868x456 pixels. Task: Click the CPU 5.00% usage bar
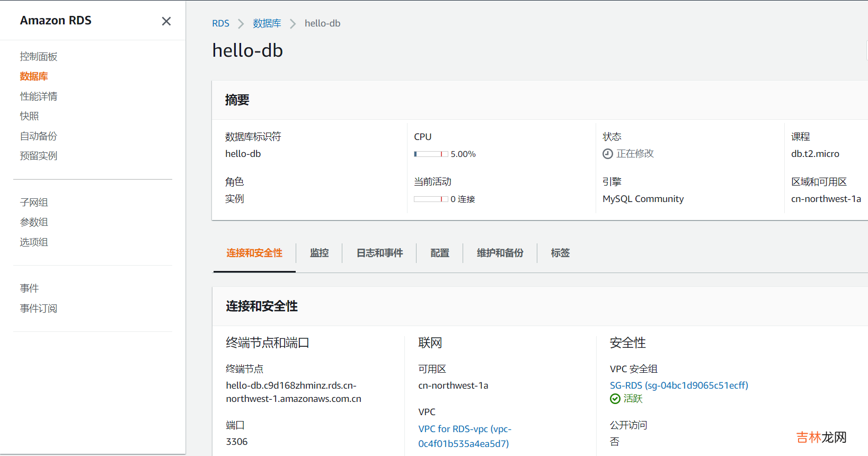(431, 154)
